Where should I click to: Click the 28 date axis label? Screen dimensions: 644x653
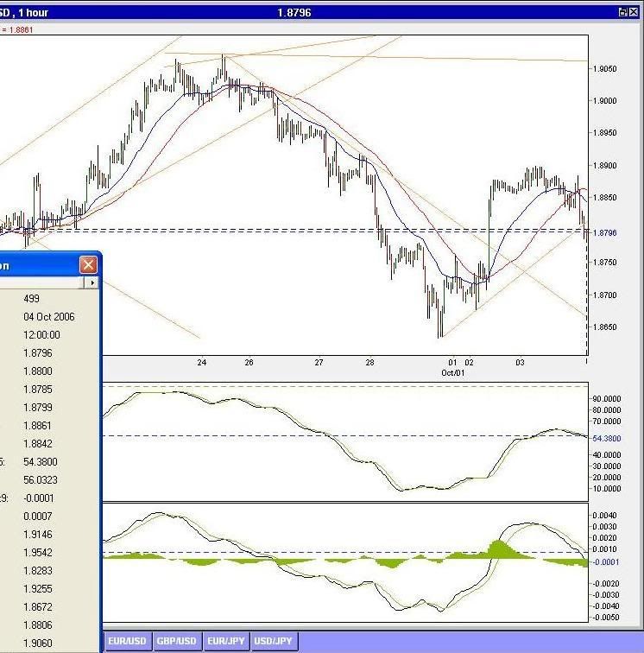[369, 362]
